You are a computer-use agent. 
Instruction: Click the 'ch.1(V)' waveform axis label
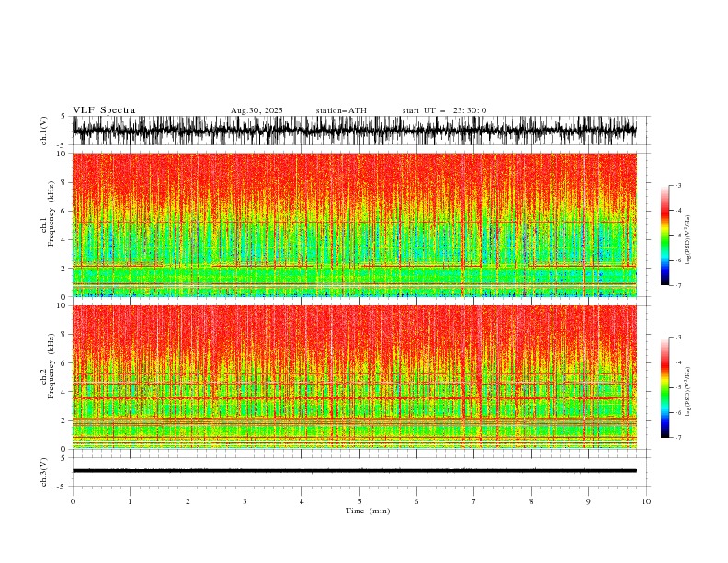(x=45, y=131)
